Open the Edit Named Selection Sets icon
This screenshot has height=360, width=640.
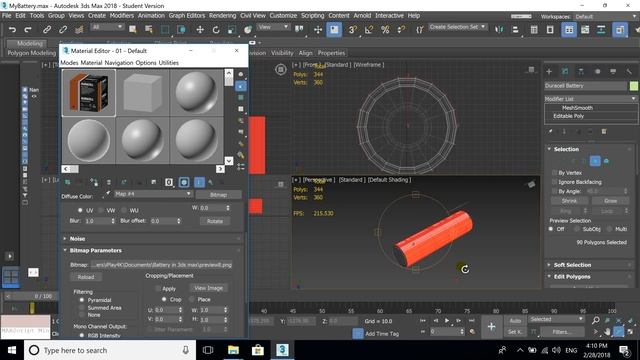point(420,29)
